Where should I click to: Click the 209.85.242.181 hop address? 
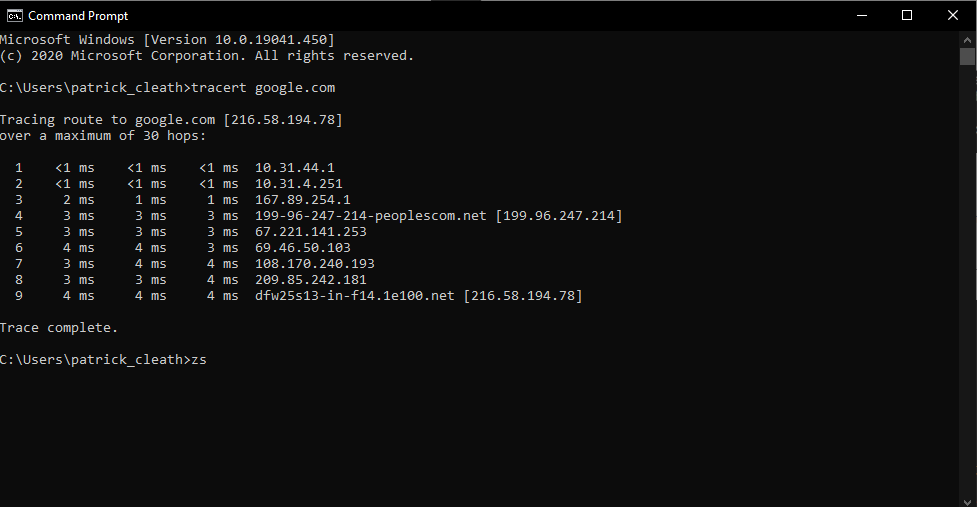(311, 280)
